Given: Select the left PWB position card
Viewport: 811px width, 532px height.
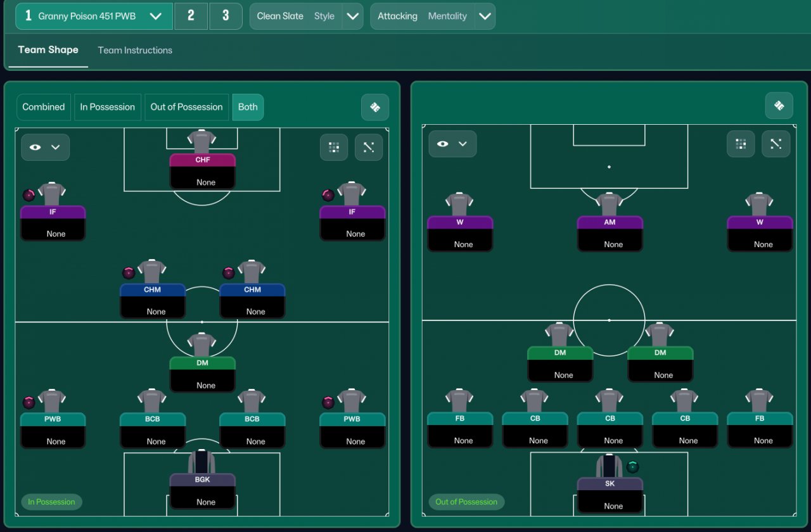Looking at the screenshot, I should (53, 431).
